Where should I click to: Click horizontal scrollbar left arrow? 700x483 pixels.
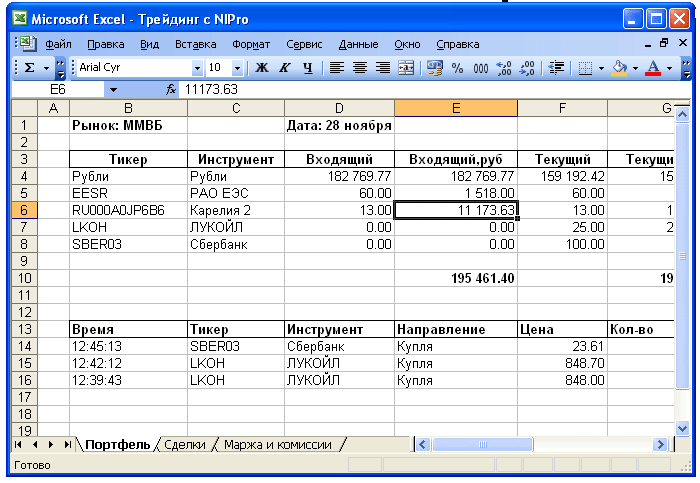tap(423, 445)
